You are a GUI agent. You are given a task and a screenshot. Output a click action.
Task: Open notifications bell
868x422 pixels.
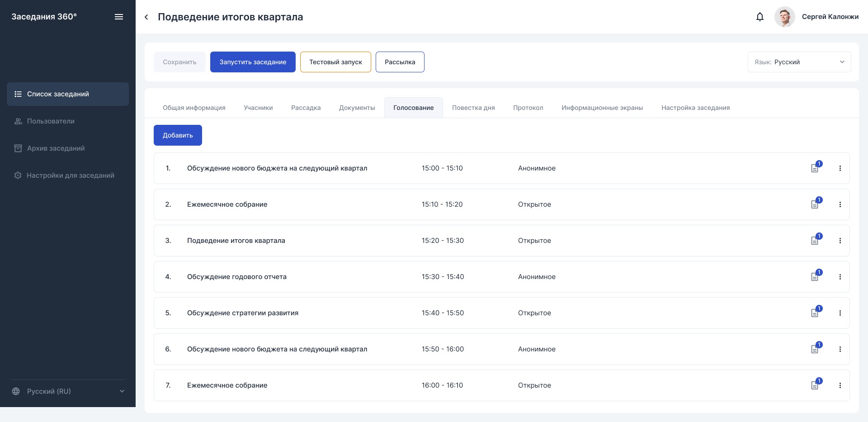pos(760,17)
